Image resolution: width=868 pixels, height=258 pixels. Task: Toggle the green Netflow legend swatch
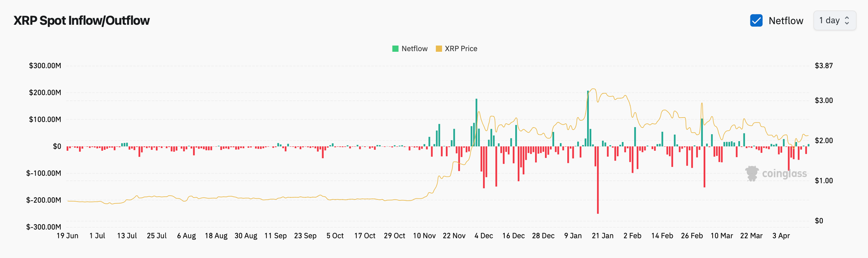[x=395, y=49]
